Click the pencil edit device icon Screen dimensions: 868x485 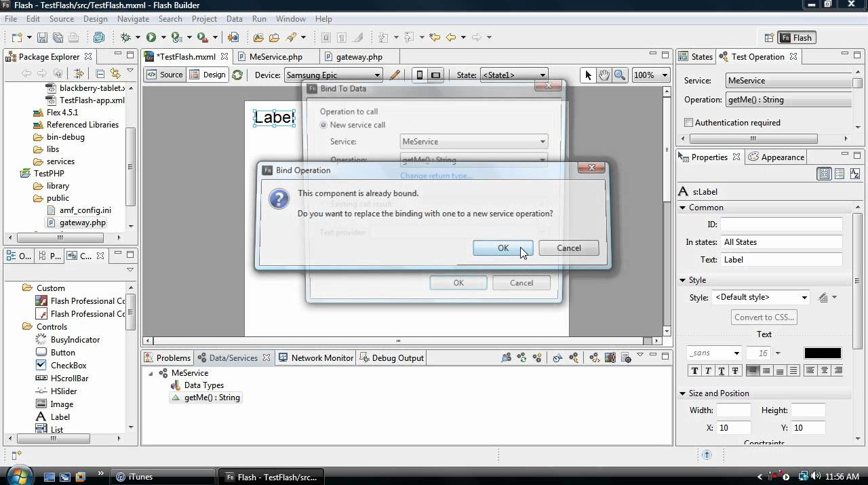(395, 75)
